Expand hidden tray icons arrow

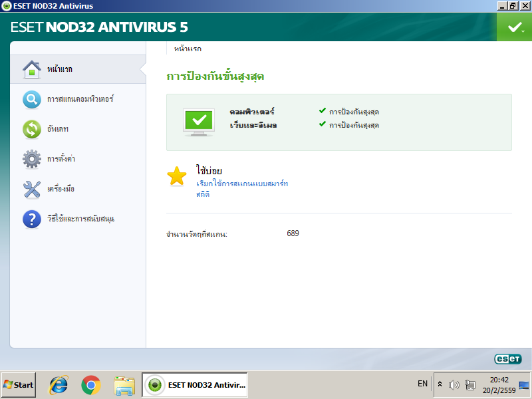pyautogui.click(x=440, y=384)
